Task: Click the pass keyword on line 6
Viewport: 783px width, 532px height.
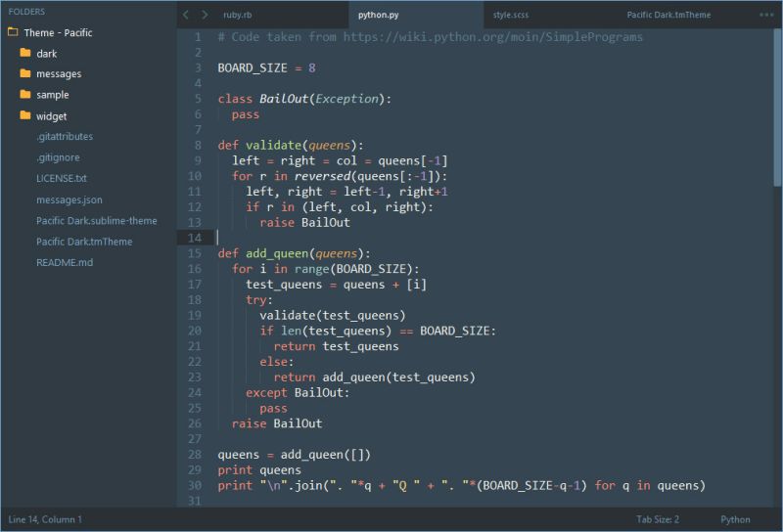Action: (x=246, y=114)
